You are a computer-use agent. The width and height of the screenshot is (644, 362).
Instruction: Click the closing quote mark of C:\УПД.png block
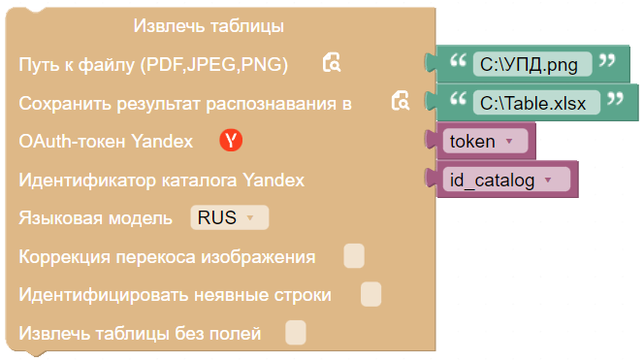click(x=607, y=61)
